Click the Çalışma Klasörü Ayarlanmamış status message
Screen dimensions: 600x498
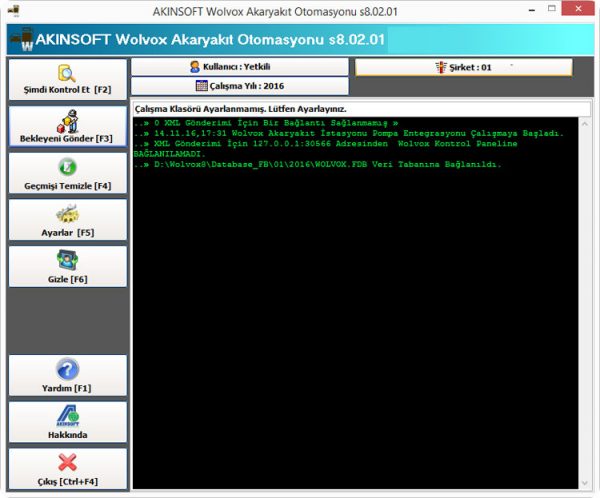pos(241,109)
